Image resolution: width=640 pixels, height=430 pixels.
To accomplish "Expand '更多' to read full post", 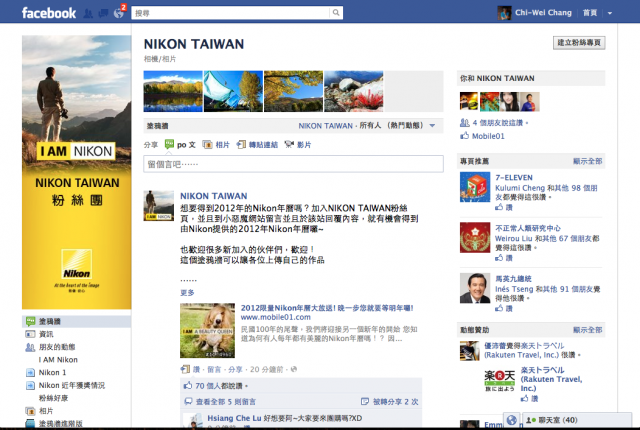I will (187, 293).
